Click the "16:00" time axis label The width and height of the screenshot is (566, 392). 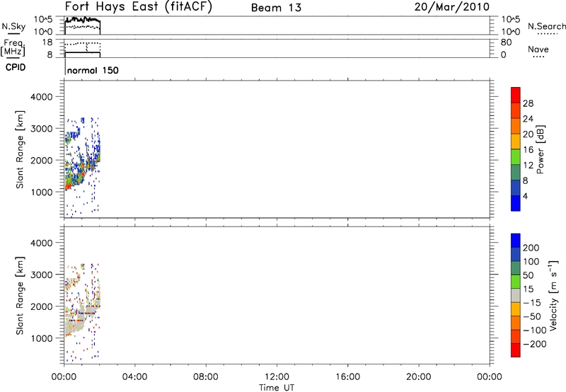(347, 377)
